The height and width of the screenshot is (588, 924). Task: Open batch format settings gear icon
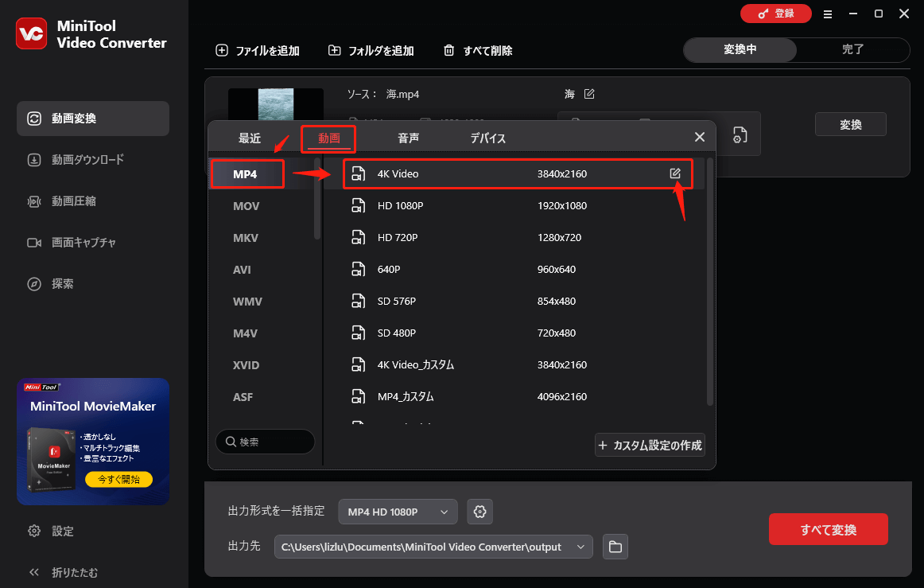(x=479, y=512)
